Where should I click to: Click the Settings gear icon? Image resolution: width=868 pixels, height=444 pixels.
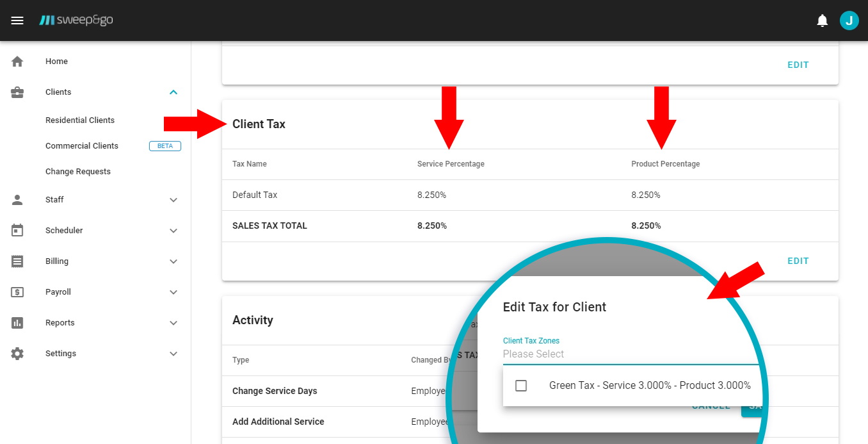click(x=17, y=354)
